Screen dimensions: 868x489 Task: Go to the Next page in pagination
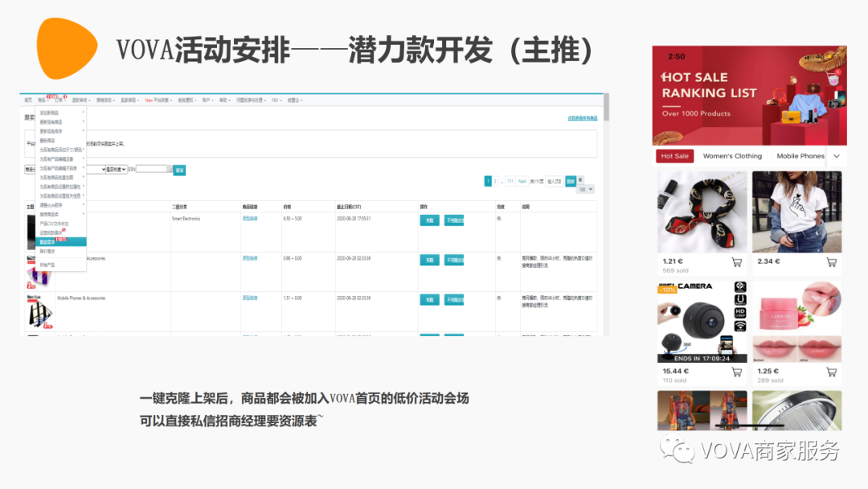[522, 182]
